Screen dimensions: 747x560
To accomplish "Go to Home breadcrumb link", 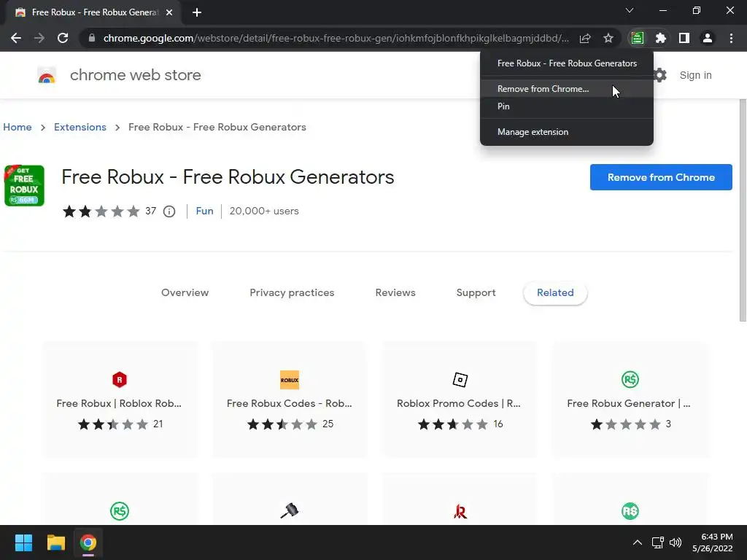I will click(18, 127).
